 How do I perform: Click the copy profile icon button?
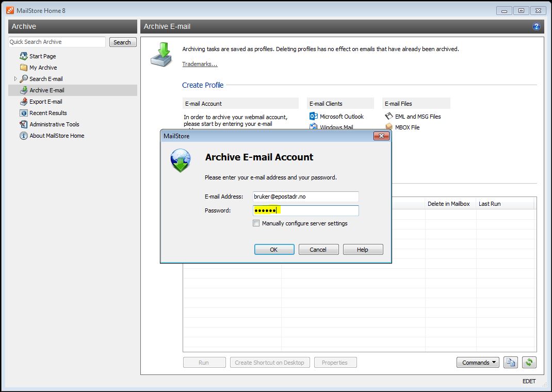click(x=510, y=362)
